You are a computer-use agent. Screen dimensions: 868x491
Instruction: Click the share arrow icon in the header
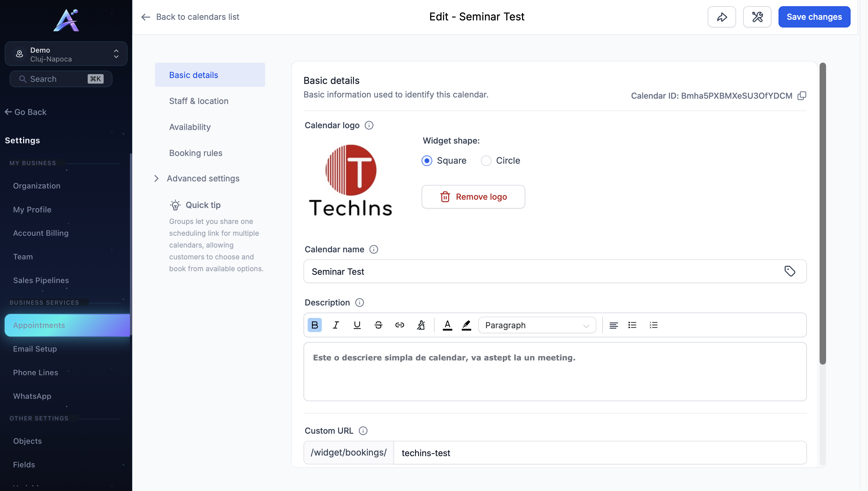[722, 17]
